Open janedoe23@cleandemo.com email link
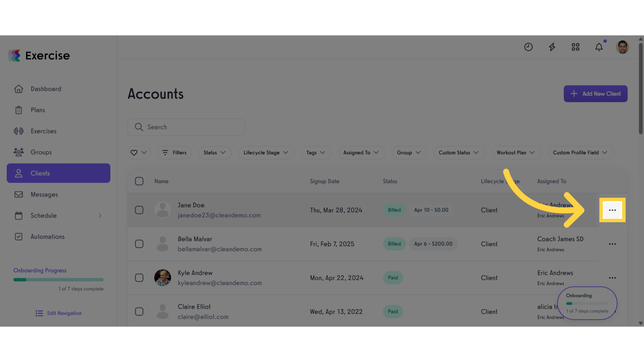 (x=219, y=215)
